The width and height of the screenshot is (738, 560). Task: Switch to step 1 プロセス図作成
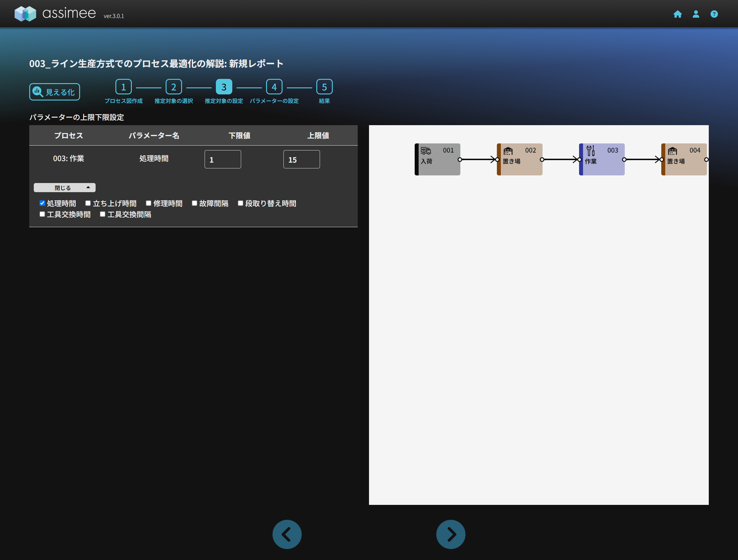[x=123, y=87]
